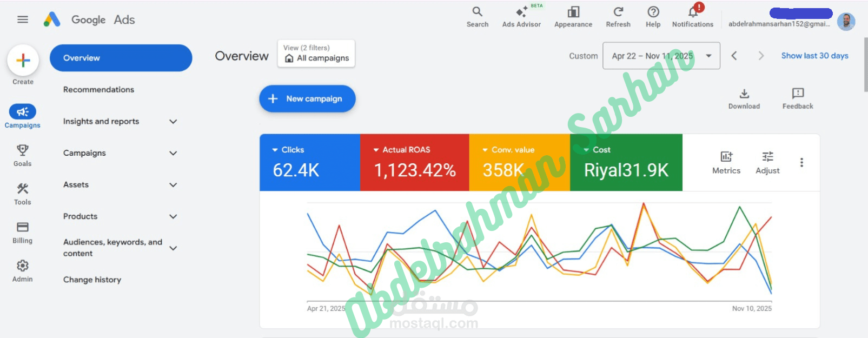Click the account email address
This screenshot has width=868, height=338.
pyautogui.click(x=779, y=24)
